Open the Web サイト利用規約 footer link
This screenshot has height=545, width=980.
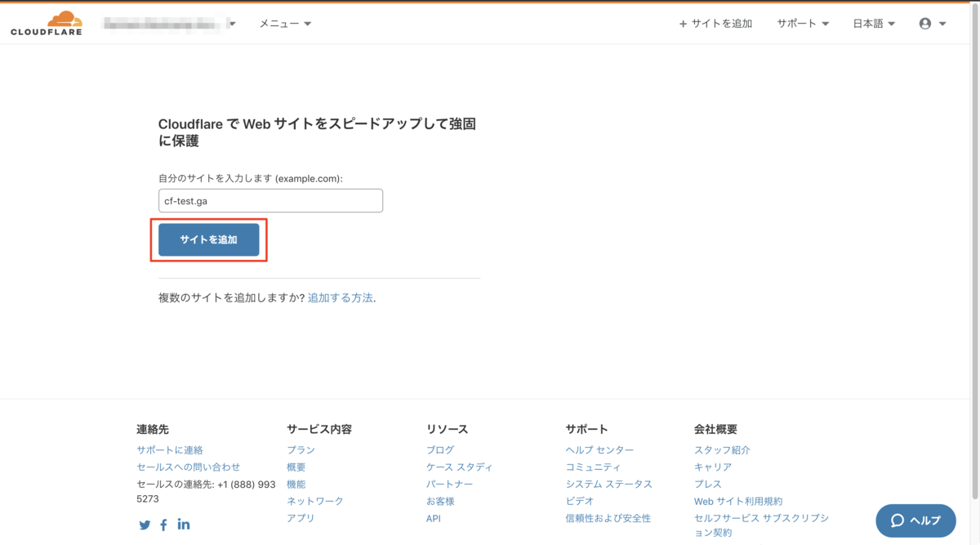point(738,501)
